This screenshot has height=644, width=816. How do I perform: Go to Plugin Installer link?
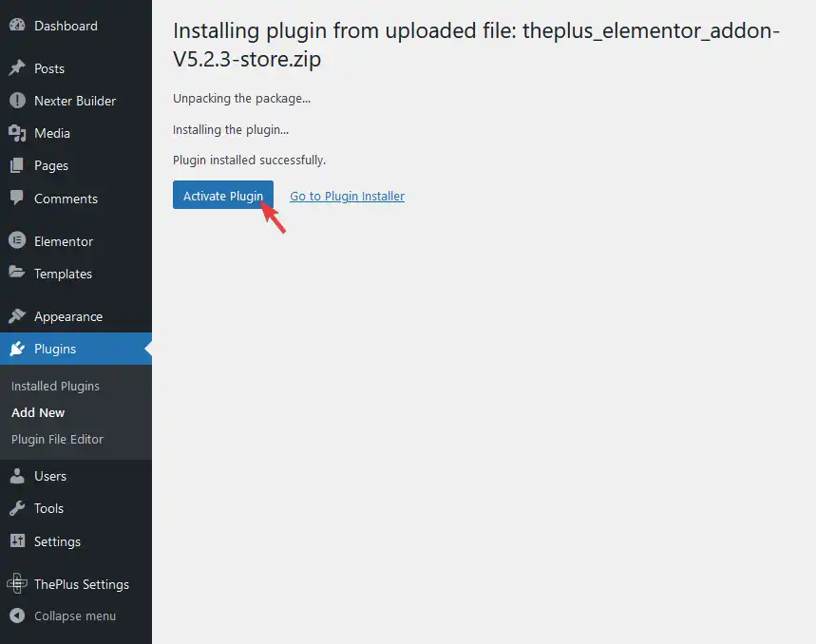[x=347, y=196]
